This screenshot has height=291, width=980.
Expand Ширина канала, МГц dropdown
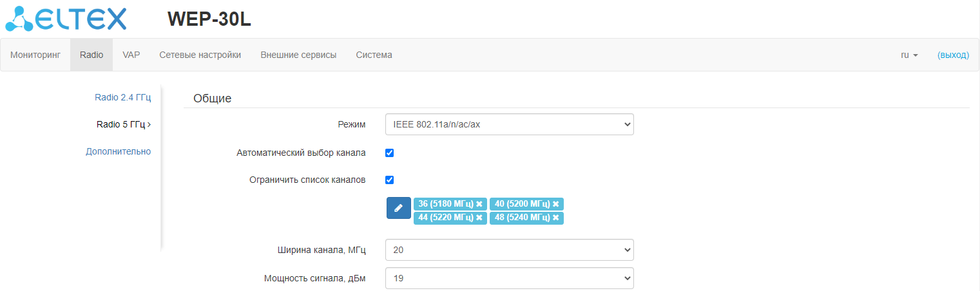(509, 250)
